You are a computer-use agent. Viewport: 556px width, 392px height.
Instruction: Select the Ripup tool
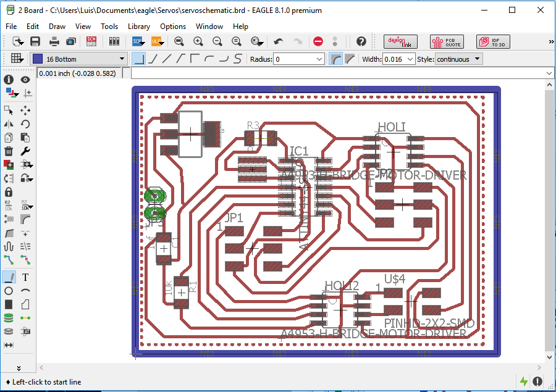pyautogui.click(x=25, y=260)
